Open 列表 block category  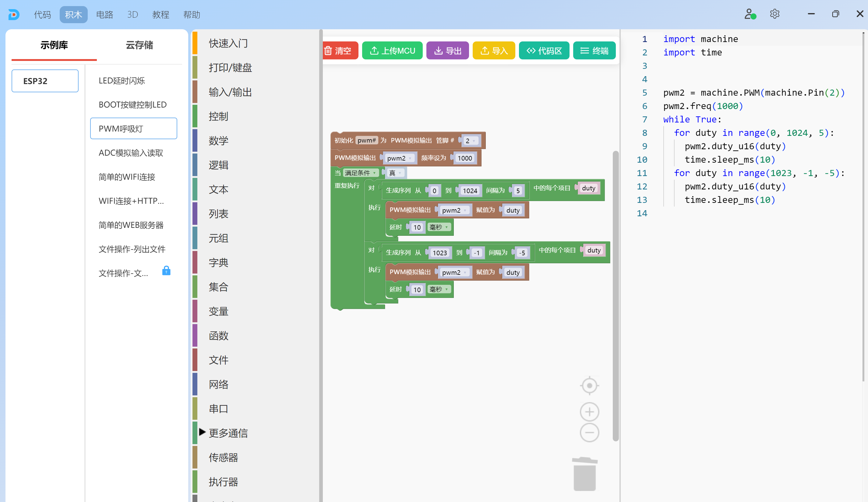tap(218, 214)
